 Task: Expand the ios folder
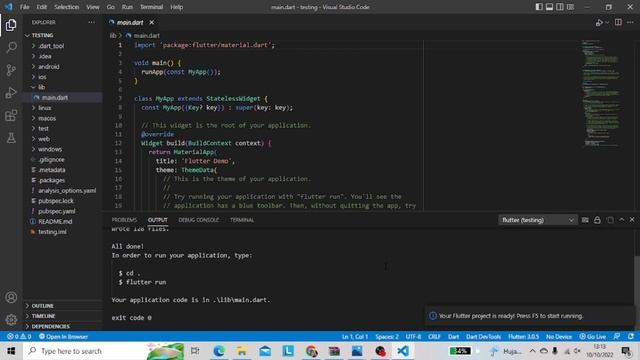click(x=62, y=77)
